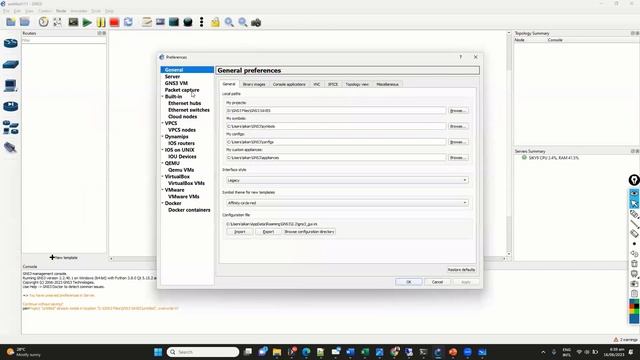Click the My symbols path input field
The height and width of the screenshot is (360, 640).
336,126
